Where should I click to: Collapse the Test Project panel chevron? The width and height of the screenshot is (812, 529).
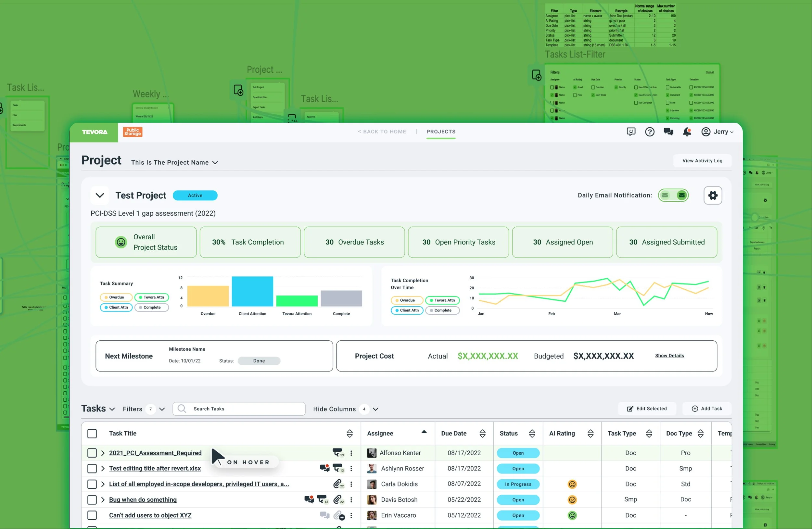coord(100,195)
